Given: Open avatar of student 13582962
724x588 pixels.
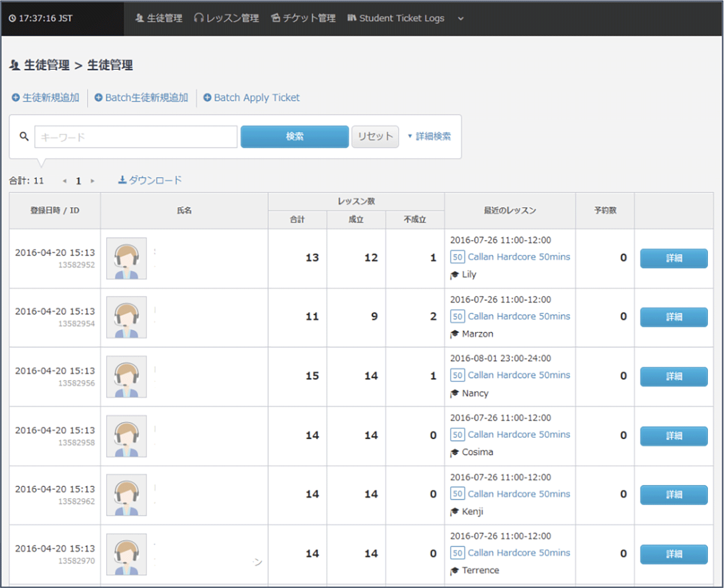Looking at the screenshot, I should tap(127, 495).
